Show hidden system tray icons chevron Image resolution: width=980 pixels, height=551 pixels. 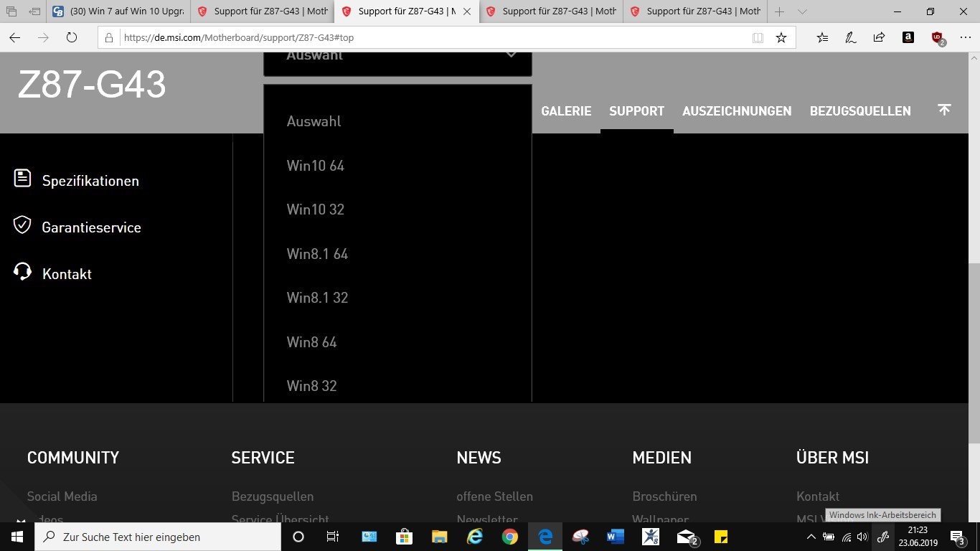(x=811, y=537)
